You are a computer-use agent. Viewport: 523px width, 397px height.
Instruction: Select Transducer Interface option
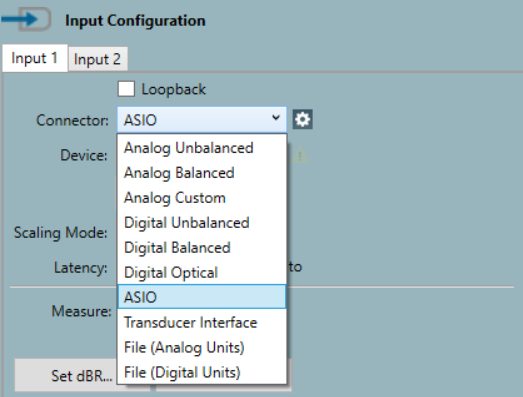coord(202,322)
